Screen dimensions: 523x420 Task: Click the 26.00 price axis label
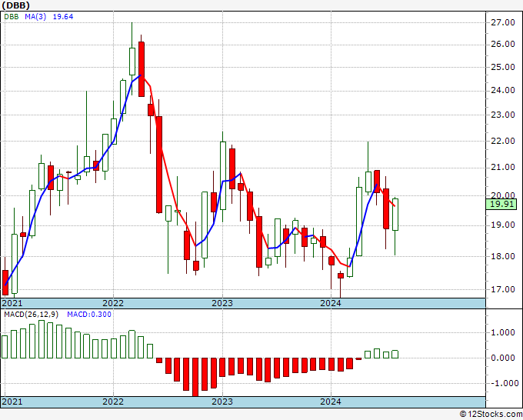(x=503, y=45)
